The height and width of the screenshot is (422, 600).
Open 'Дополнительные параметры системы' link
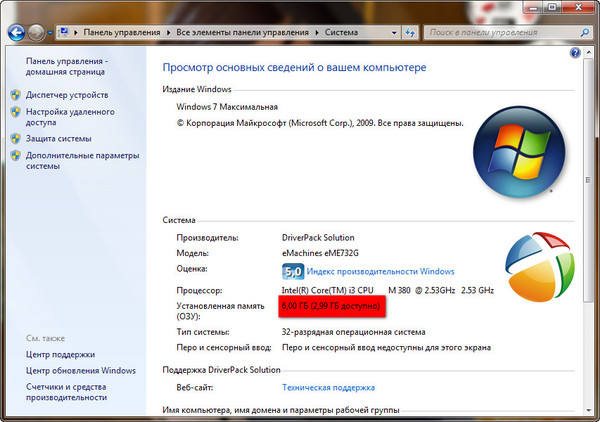tap(82, 161)
